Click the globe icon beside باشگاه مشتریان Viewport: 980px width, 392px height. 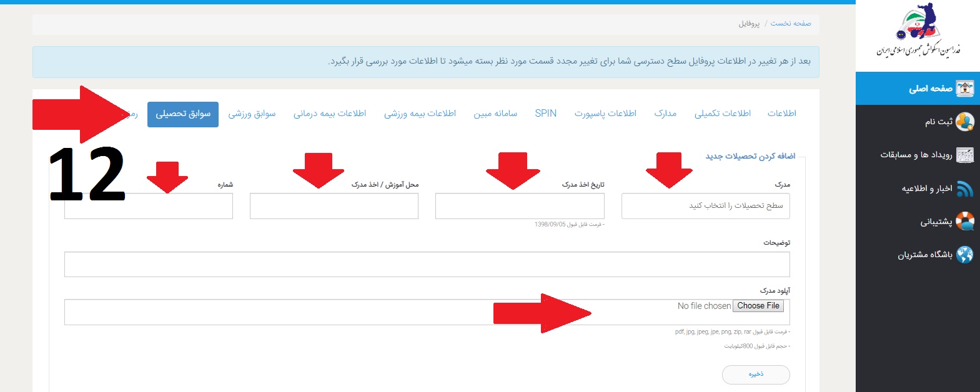(964, 255)
